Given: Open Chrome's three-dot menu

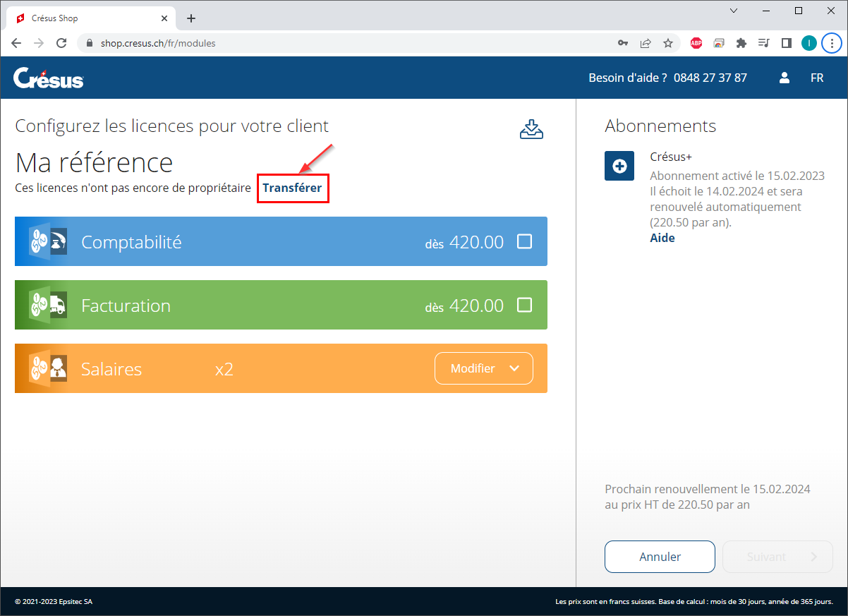Looking at the screenshot, I should point(832,43).
